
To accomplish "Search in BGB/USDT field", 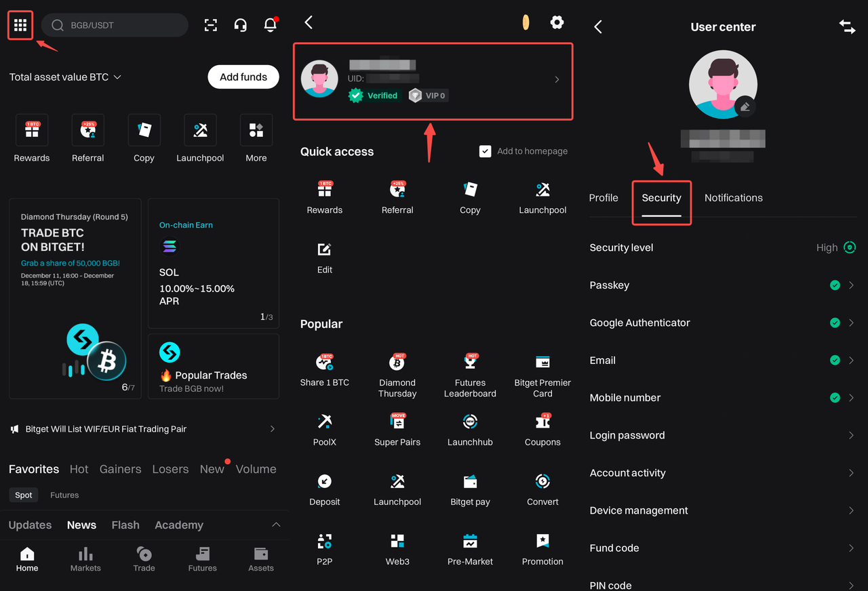I will point(115,25).
